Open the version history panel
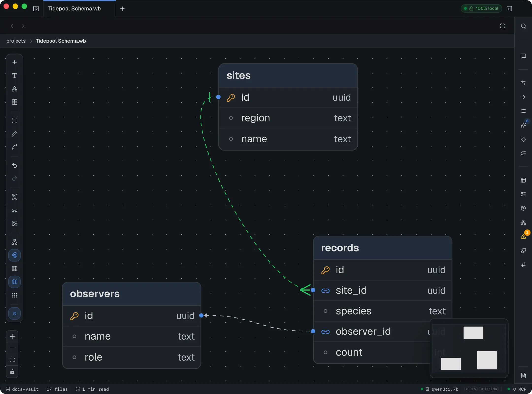The image size is (532, 394). pos(523,208)
